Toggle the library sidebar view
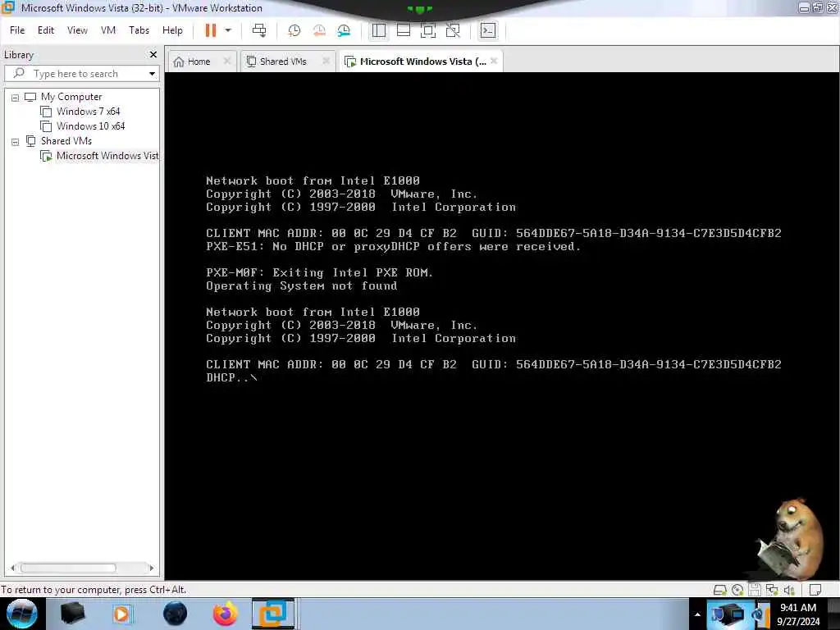 379,30
